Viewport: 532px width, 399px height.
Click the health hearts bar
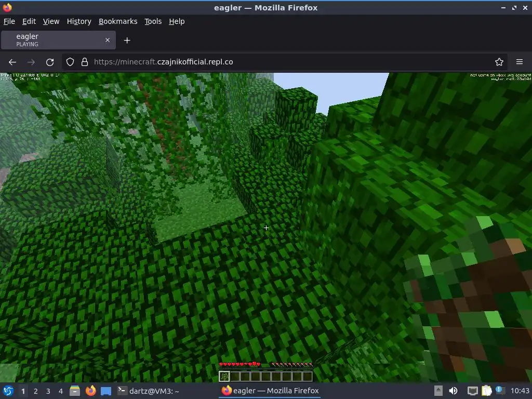(240, 364)
